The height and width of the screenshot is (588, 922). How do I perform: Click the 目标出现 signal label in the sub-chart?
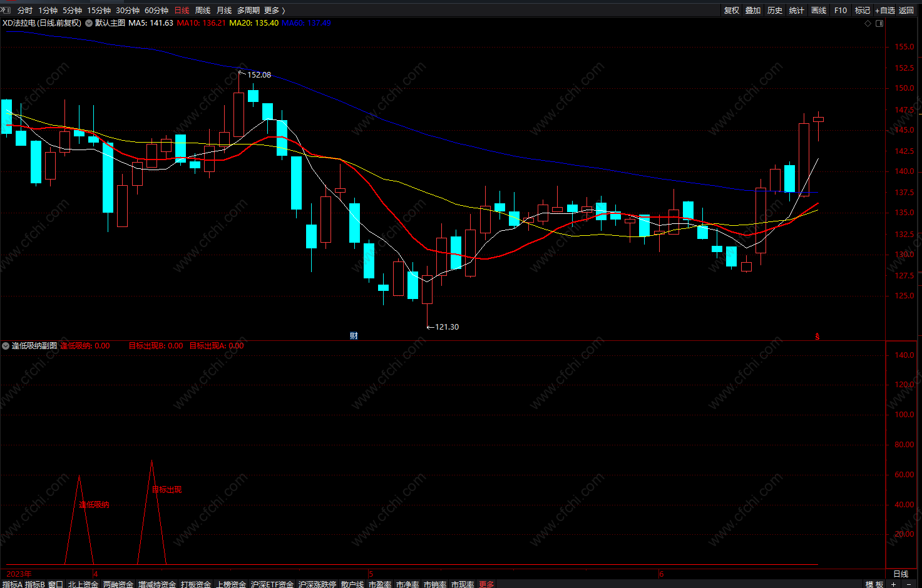coord(166,490)
